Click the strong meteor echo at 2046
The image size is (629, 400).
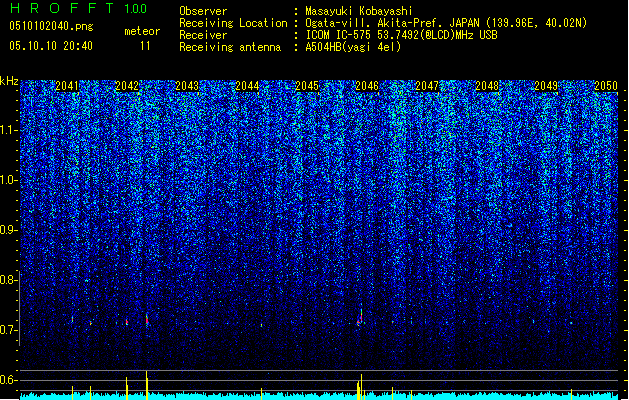click(x=360, y=317)
